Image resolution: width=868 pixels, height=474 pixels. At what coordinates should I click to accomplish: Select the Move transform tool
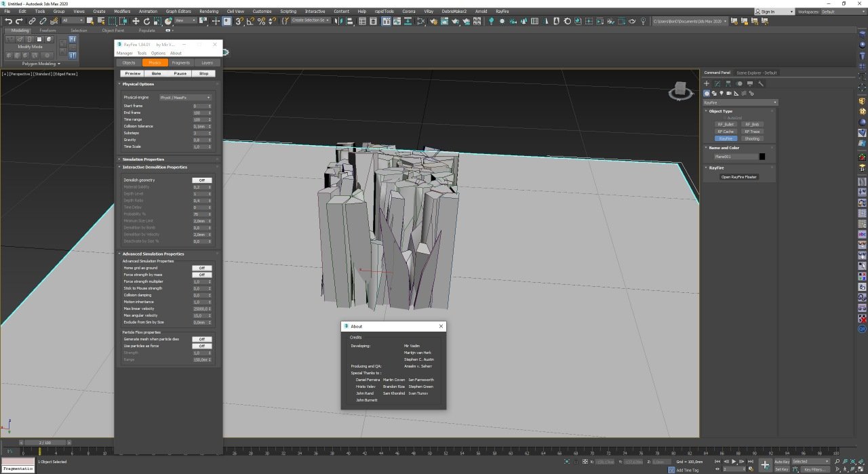[x=136, y=21]
